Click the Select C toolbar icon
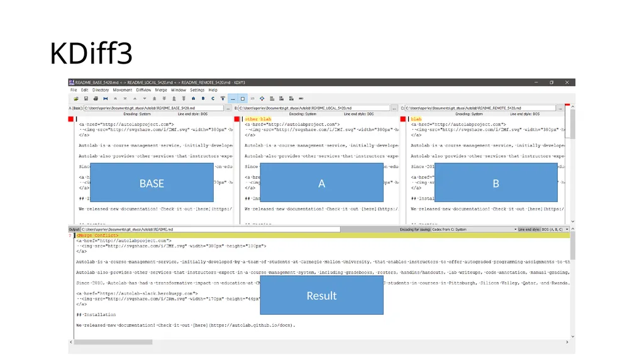Image resolution: width=644 pixels, height=362 pixels. coord(213,99)
